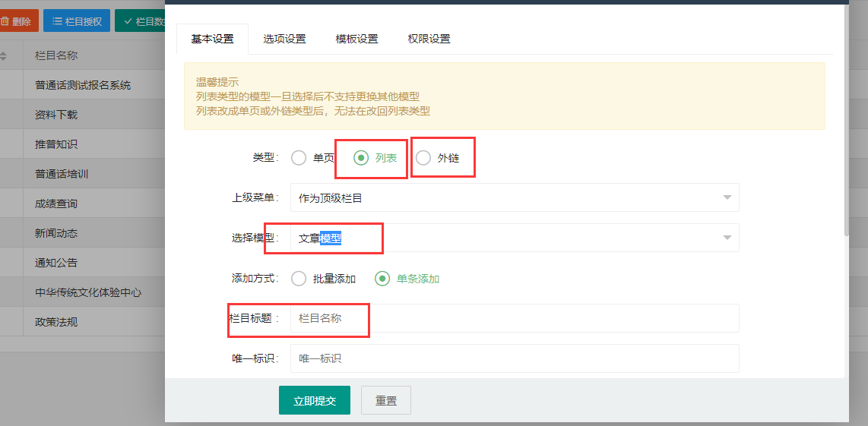Select the 单页 type radio button
This screenshot has height=426, width=868.
[x=312, y=158]
